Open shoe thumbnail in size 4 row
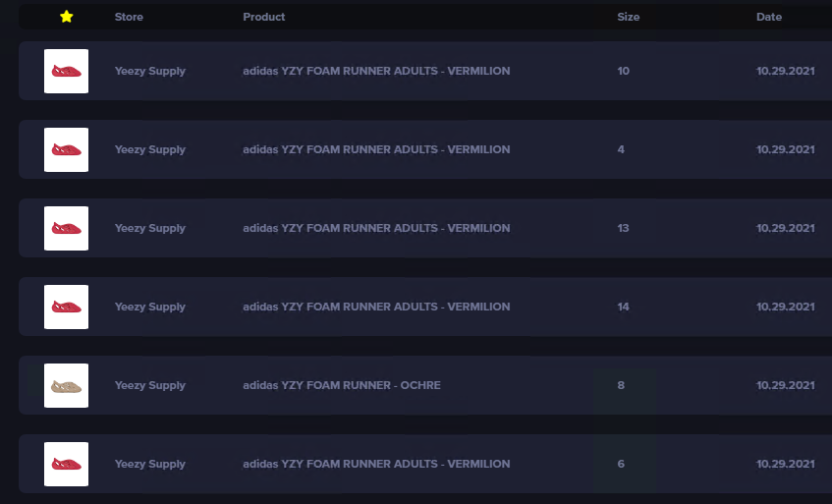The image size is (832, 504). coord(67,149)
